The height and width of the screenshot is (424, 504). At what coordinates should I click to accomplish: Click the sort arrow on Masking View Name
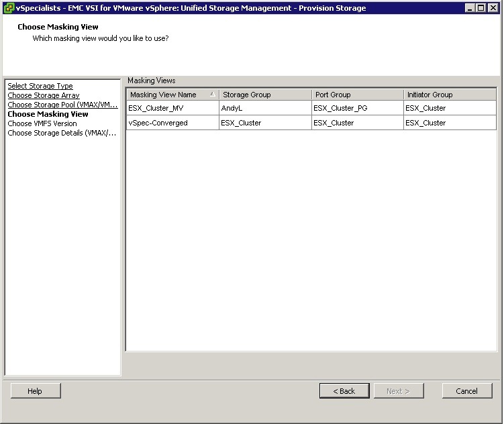click(213, 95)
